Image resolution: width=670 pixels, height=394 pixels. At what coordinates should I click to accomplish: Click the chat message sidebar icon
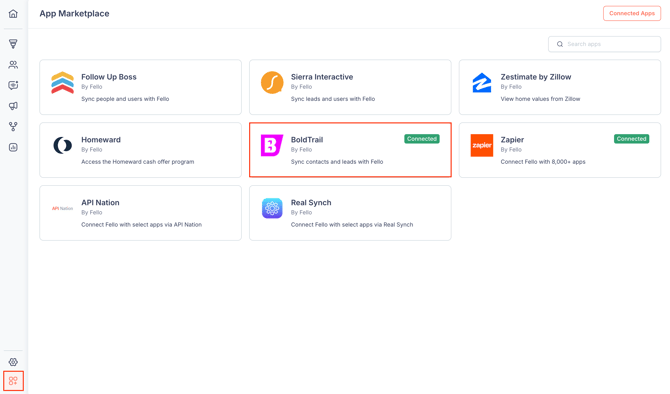pos(13,85)
